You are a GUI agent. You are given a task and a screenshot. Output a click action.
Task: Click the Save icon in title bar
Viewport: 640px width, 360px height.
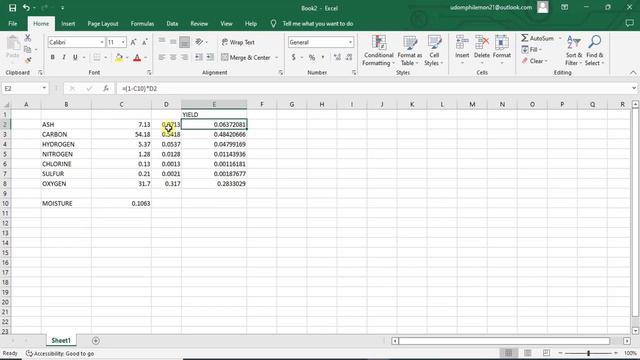click(x=12, y=8)
